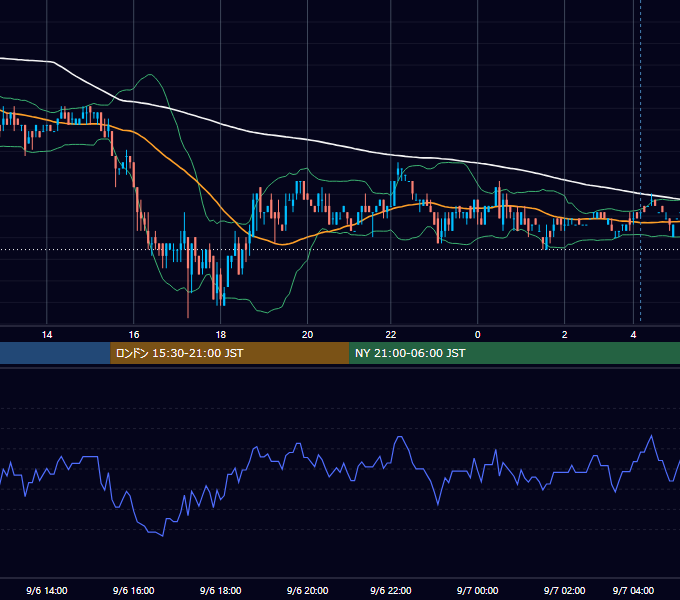Select the 18 hour label on price chart axis

221,335
